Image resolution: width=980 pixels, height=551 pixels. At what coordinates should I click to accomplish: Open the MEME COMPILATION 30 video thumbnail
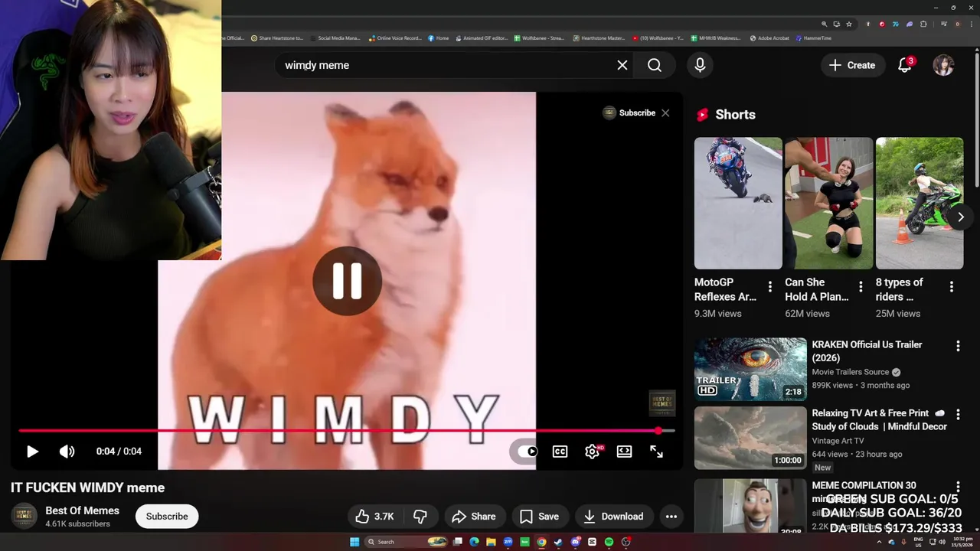(750, 505)
